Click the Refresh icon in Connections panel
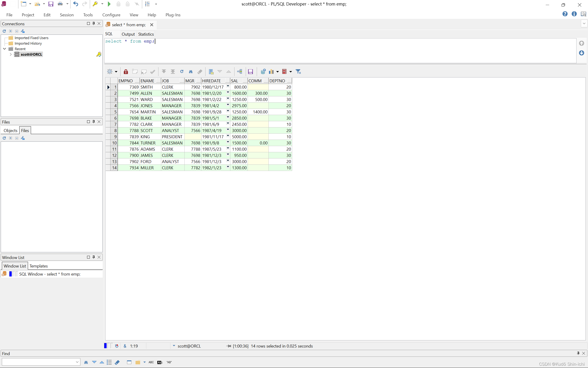The height and width of the screenshot is (368, 588). coord(4,31)
